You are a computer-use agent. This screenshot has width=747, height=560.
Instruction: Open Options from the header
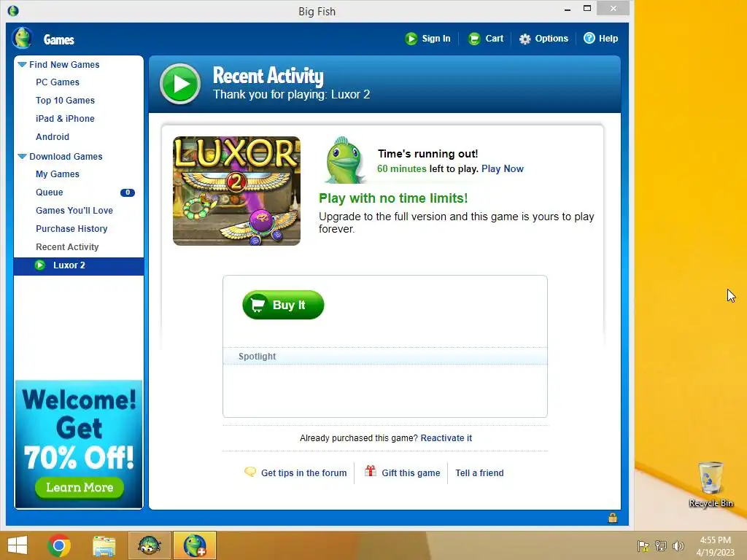click(x=551, y=39)
